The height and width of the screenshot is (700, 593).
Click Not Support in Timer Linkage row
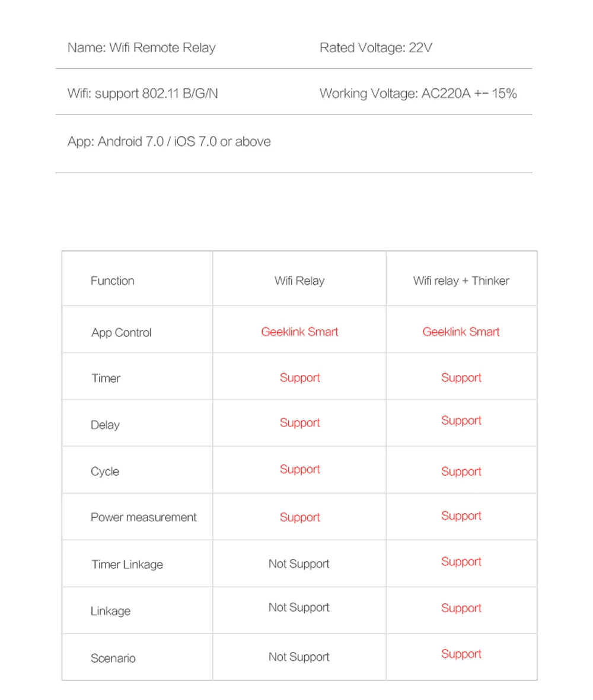[x=299, y=564]
